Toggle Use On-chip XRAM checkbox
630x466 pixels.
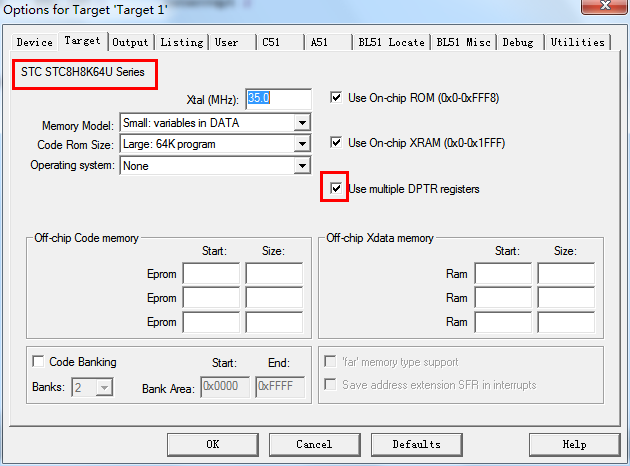point(336,142)
